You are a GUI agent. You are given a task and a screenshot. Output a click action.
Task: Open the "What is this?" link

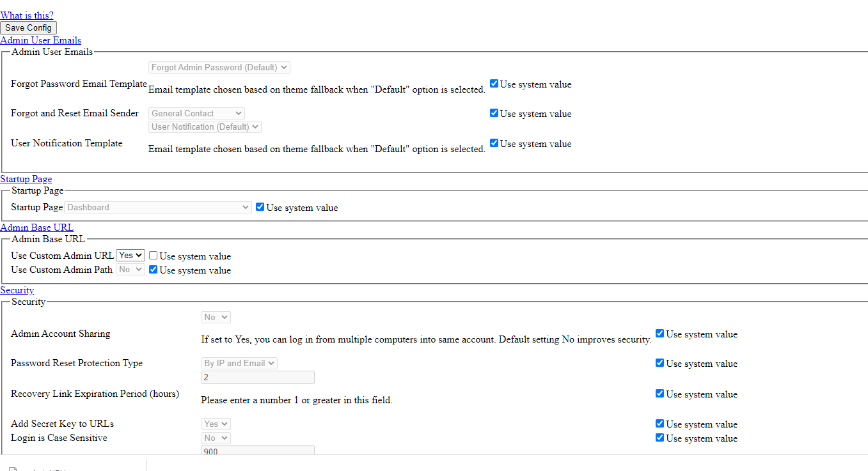coord(27,15)
